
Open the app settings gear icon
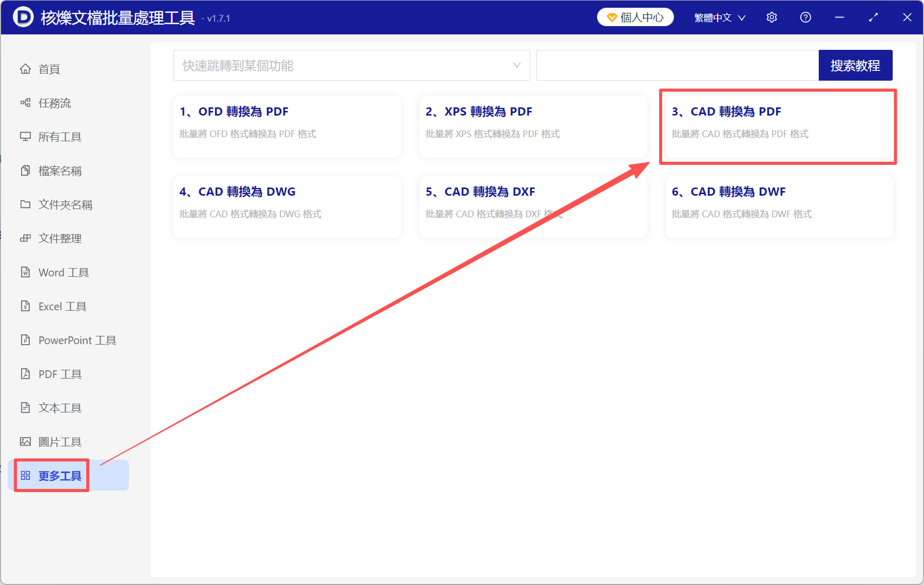pos(772,17)
